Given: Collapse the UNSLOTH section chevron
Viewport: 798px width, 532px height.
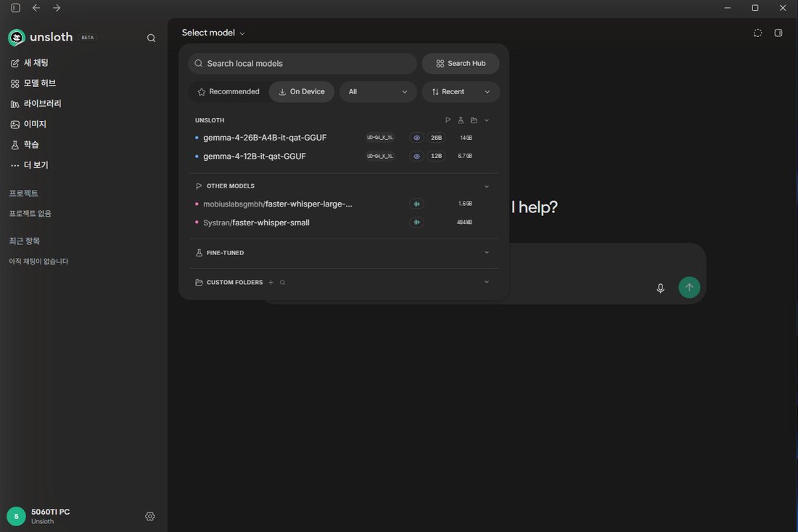Looking at the screenshot, I should pos(487,120).
